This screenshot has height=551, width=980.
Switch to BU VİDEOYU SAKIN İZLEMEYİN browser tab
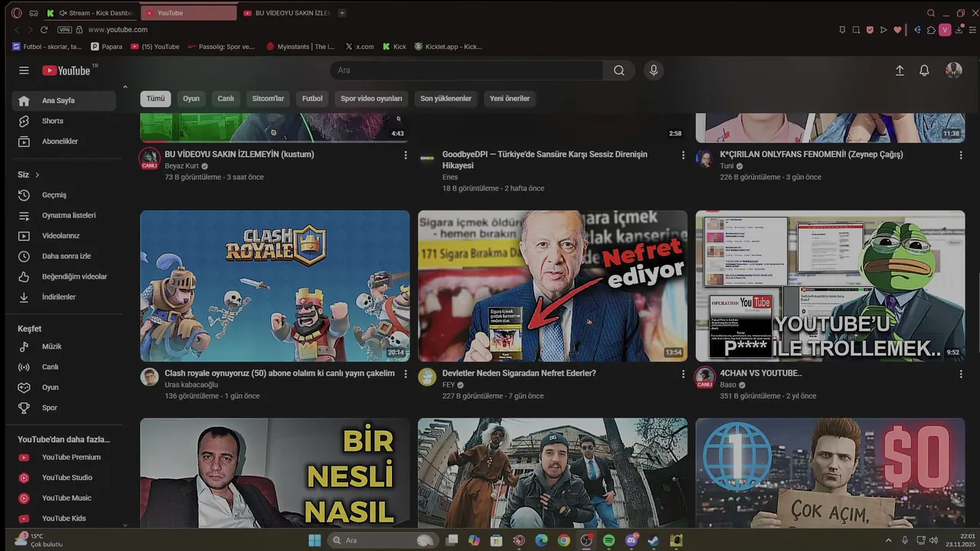tap(286, 13)
